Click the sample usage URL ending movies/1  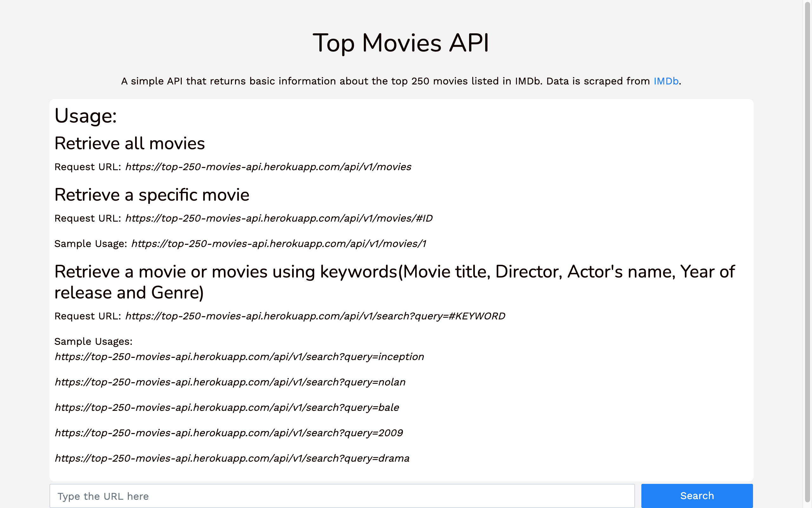(278, 244)
